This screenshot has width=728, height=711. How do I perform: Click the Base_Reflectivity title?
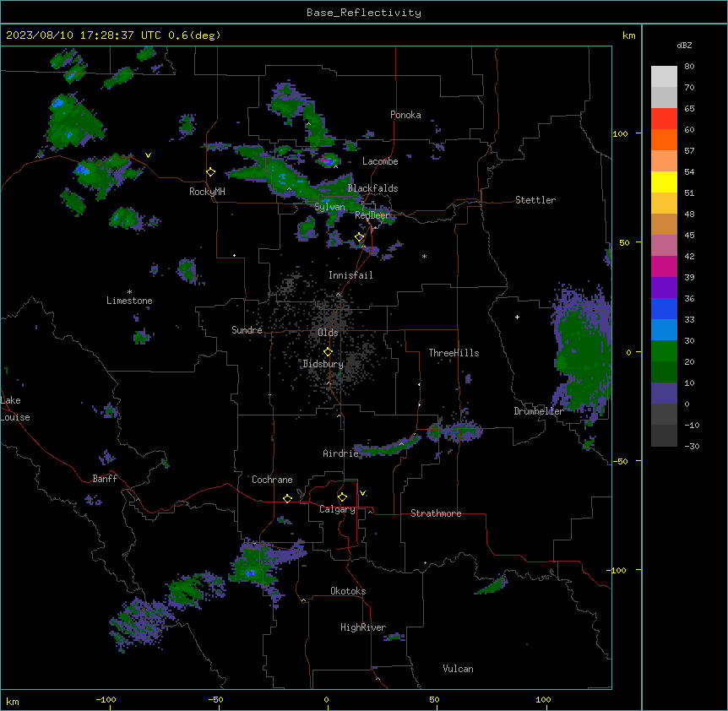364,13
